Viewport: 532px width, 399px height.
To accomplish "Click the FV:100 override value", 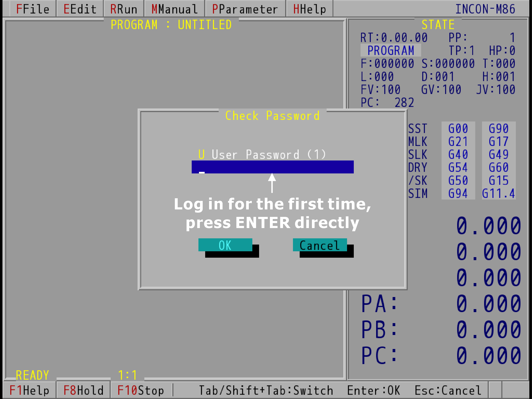I will pos(381,90).
